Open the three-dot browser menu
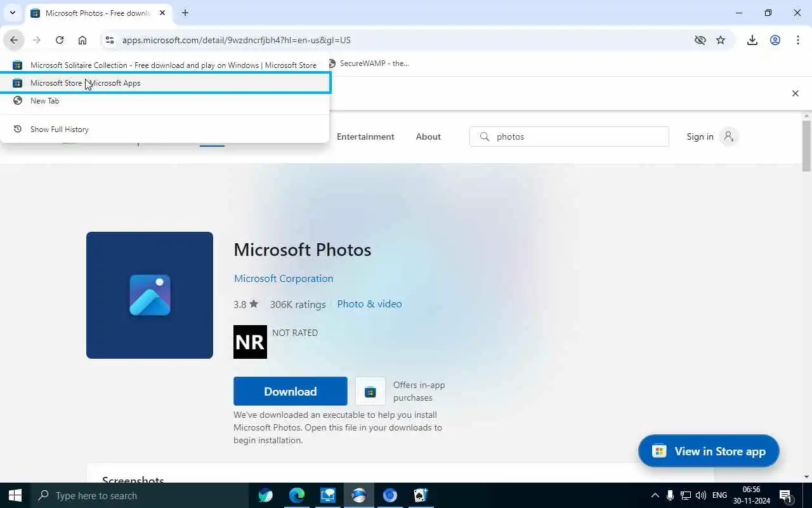The image size is (812, 508). coord(798,40)
